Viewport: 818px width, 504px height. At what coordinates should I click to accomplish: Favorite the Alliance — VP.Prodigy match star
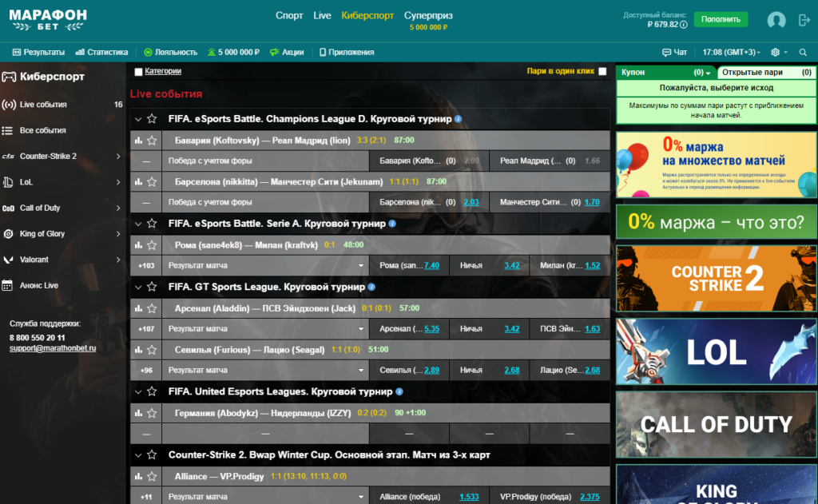(x=152, y=476)
